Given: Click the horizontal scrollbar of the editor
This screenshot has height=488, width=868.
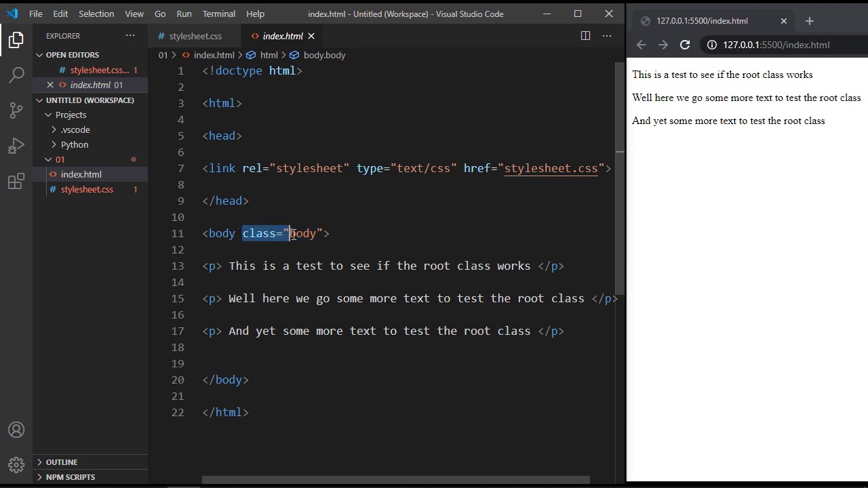Looking at the screenshot, I should pyautogui.click(x=396, y=481).
